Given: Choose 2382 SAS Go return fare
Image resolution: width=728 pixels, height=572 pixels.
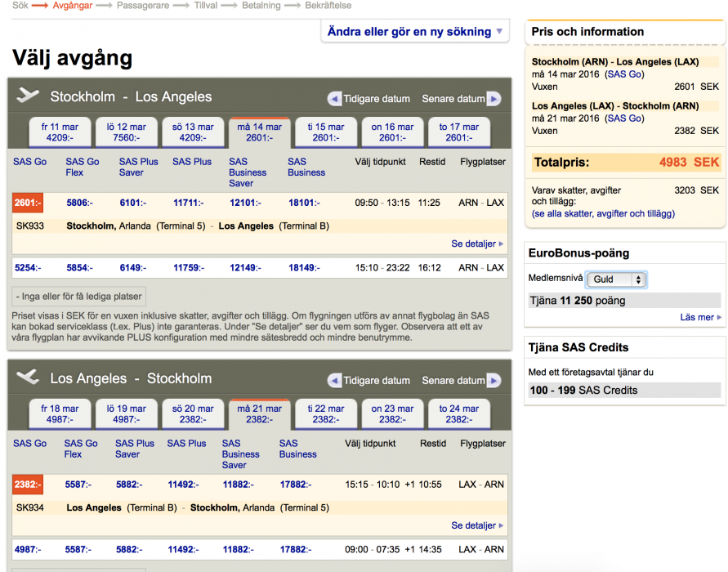Looking at the screenshot, I should pyautogui.click(x=27, y=485).
